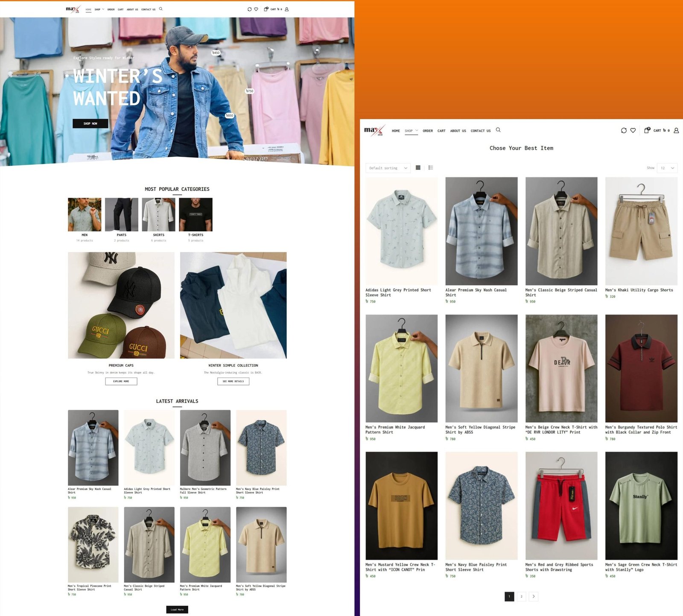Screen dimensions: 683x616
Task: Open the wishlist heart icon on the shop page
Action: pos(633,131)
